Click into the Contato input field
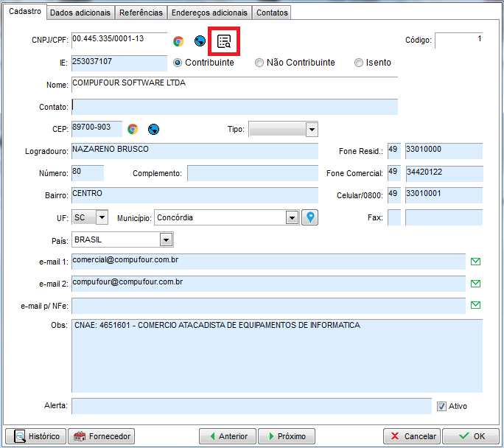Screen dimensions: 504x448 click(x=234, y=107)
